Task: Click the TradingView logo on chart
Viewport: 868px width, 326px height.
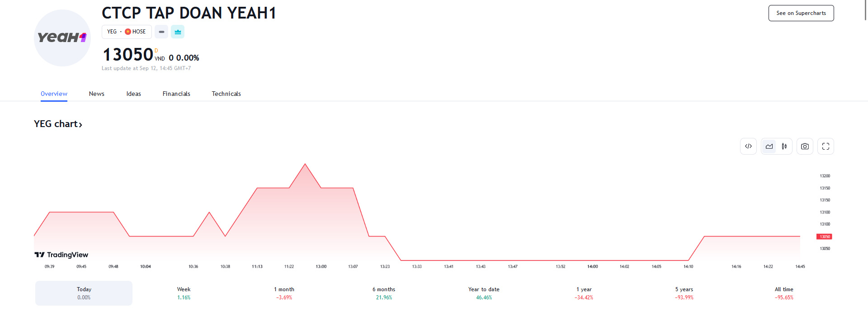Action: 61,255
